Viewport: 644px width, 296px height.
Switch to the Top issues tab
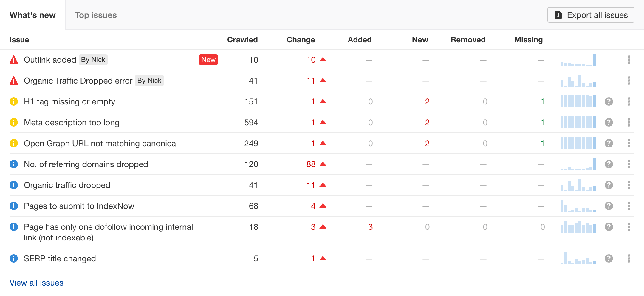[x=96, y=15]
